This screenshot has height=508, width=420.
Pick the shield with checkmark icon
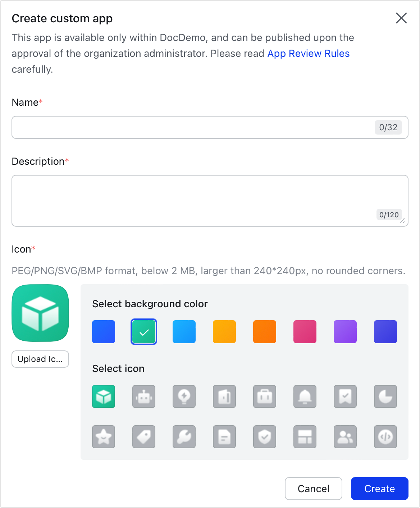pos(265,437)
